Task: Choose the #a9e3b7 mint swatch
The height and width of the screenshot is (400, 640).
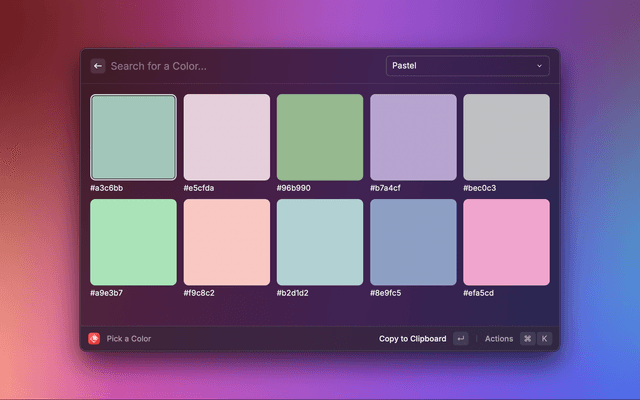Action: (x=133, y=242)
